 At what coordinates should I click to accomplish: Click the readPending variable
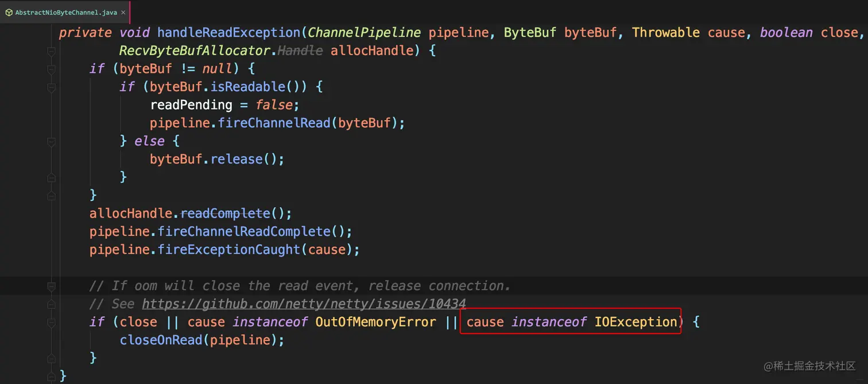[191, 105]
